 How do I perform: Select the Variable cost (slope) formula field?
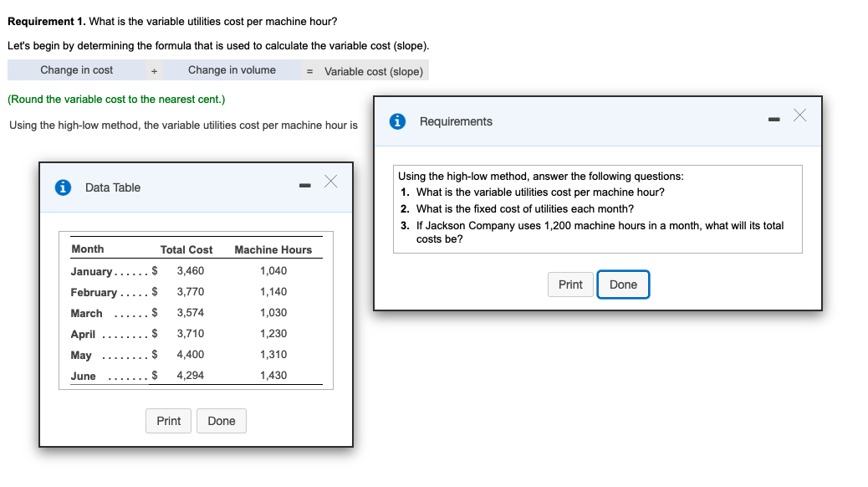(x=375, y=70)
